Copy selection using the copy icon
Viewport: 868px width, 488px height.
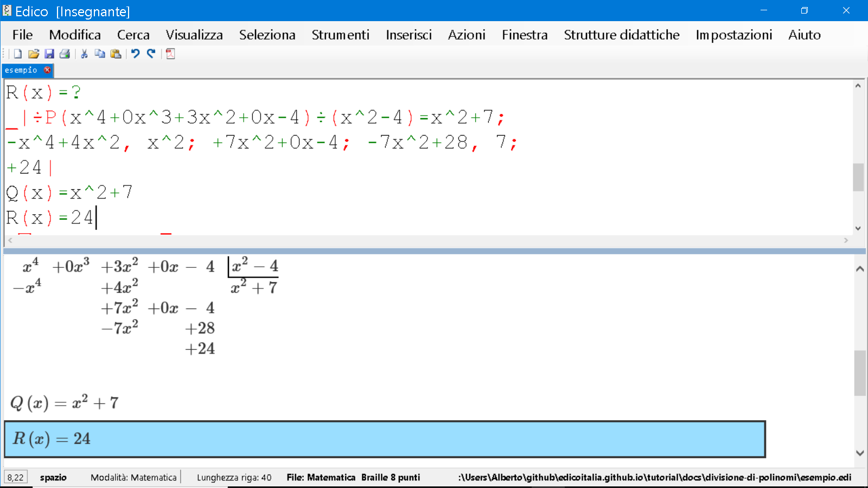(100, 54)
